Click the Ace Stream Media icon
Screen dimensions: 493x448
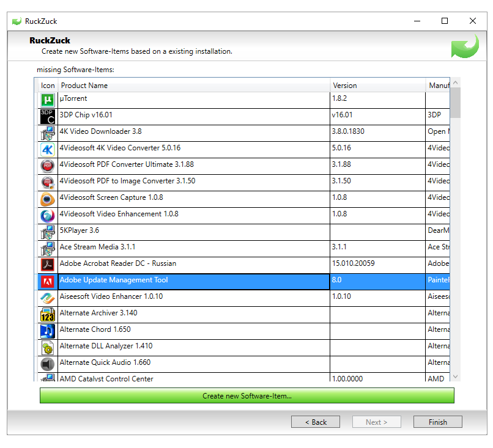(48, 249)
